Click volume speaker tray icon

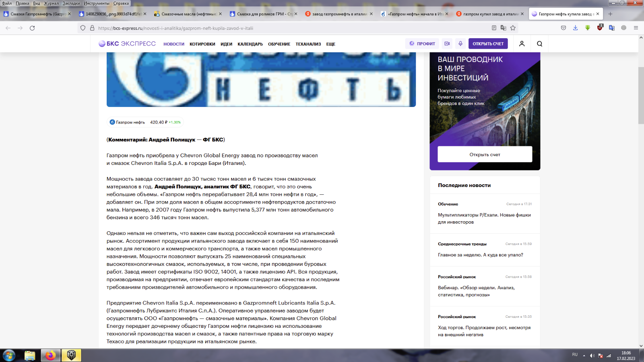coord(592,356)
